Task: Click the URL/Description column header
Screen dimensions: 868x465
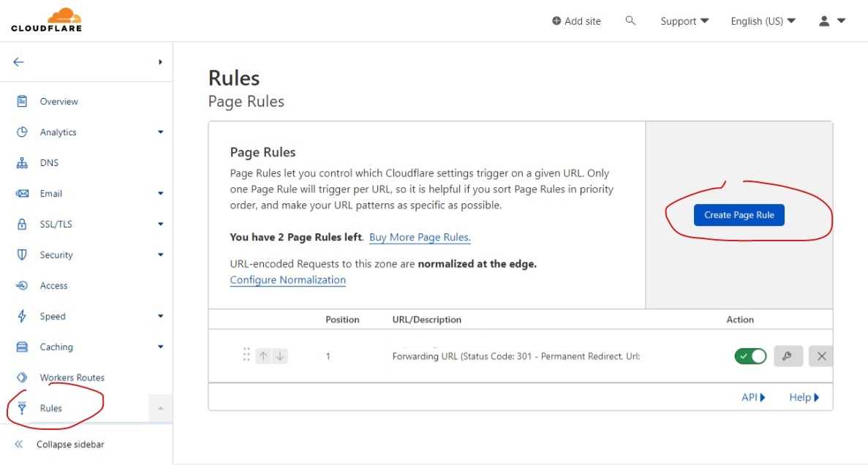Action: [x=427, y=320]
